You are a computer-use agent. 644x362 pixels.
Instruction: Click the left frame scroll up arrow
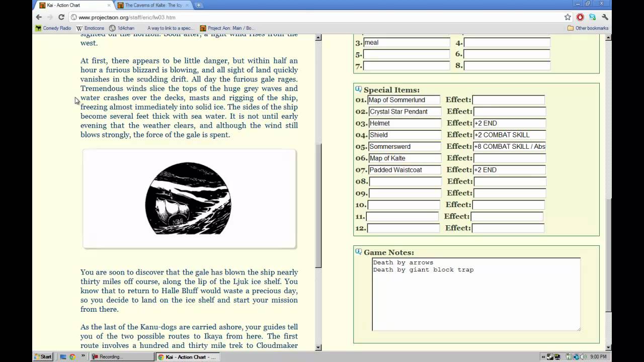coord(318,38)
